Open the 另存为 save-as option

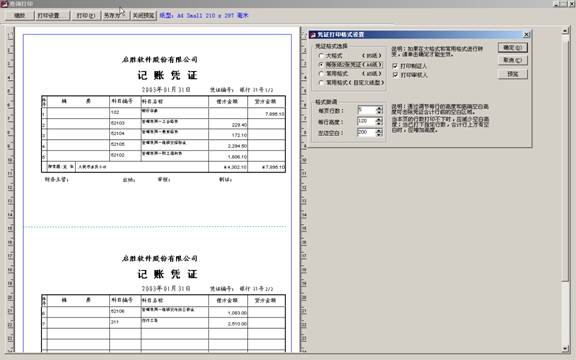coord(115,16)
